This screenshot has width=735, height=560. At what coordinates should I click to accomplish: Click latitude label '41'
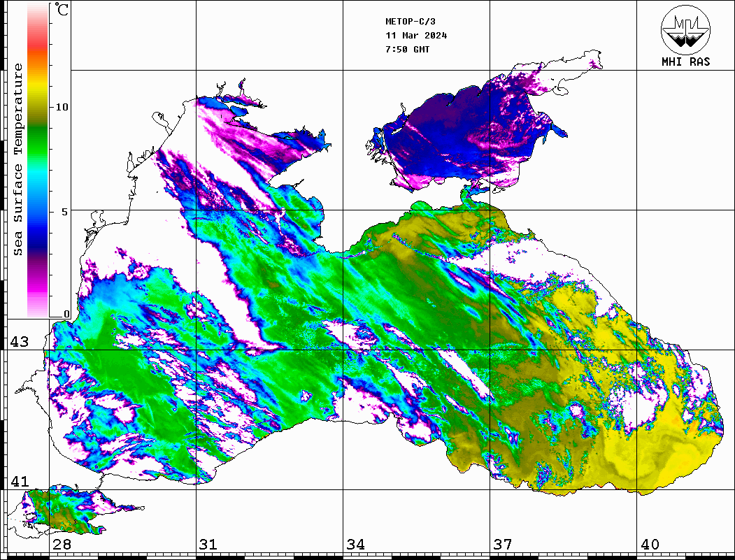[x=20, y=481]
